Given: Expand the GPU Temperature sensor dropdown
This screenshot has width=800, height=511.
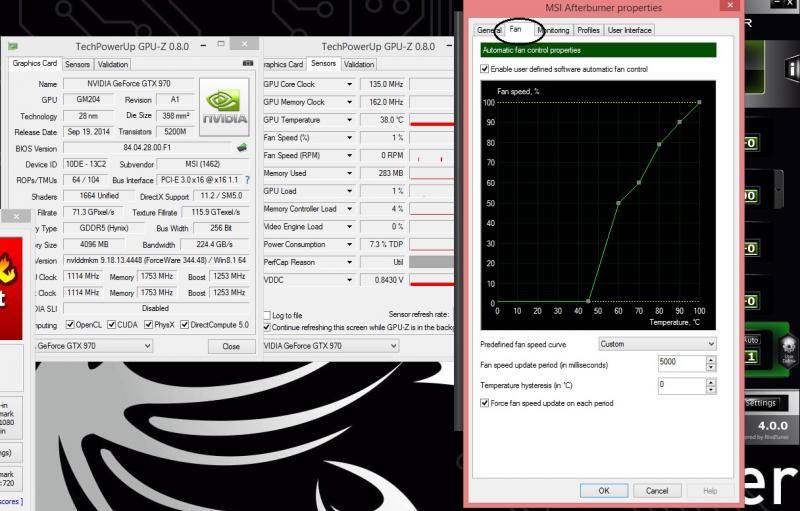Looking at the screenshot, I should click(x=350, y=119).
